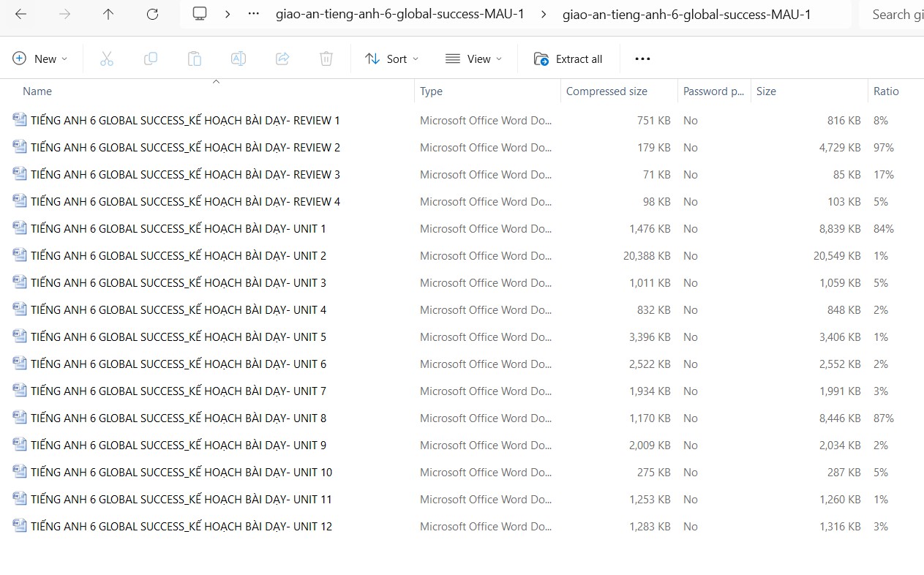
Task: Select Word icon of UNIT 4 file
Action: click(x=20, y=309)
